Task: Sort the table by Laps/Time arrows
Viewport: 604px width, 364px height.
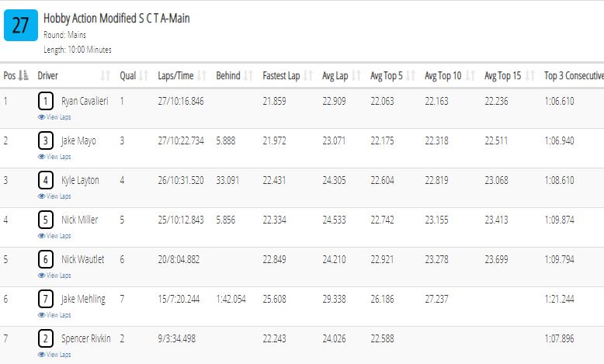Action: (202, 75)
